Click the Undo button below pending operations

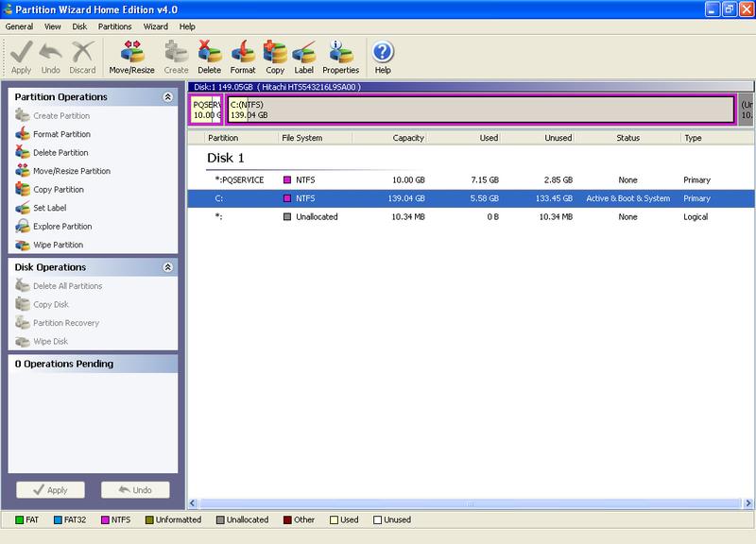(x=135, y=490)
